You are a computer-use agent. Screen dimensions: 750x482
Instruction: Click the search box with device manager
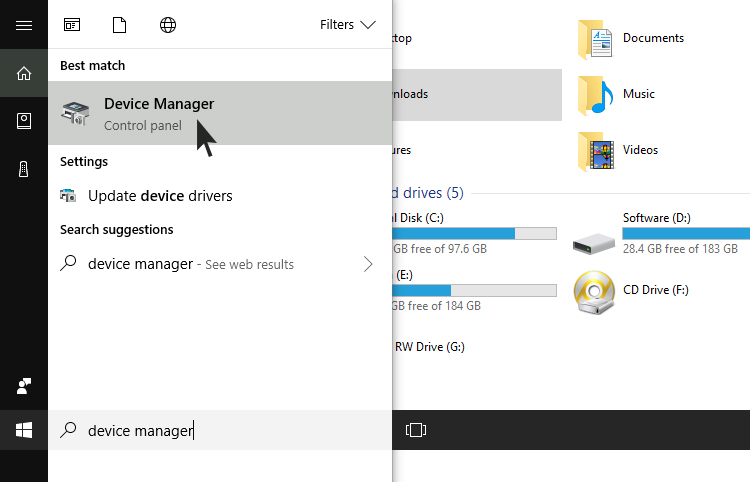click(x=220, y=431)
